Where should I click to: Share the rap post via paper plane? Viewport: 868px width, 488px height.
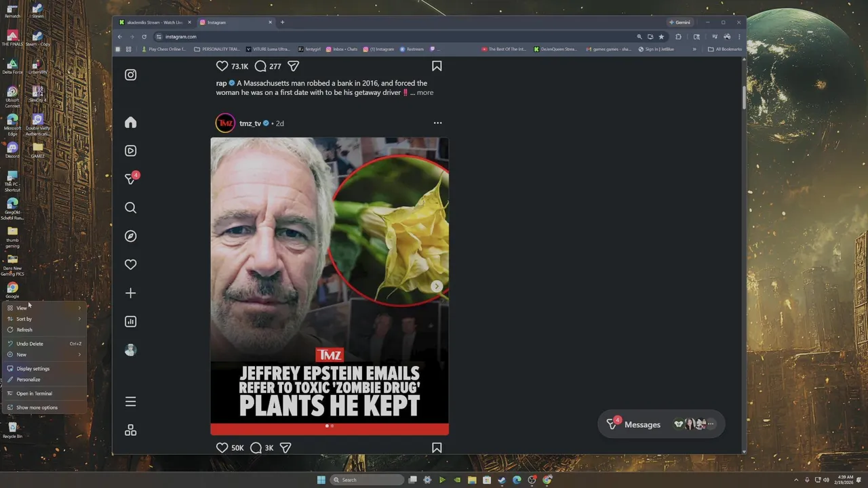click(x=294, y=66)
